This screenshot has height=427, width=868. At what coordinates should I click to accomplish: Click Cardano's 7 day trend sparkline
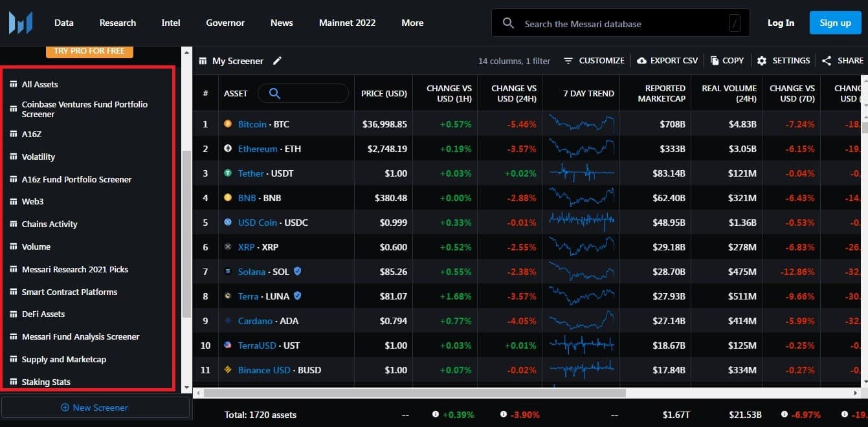(x=581, y=320)
